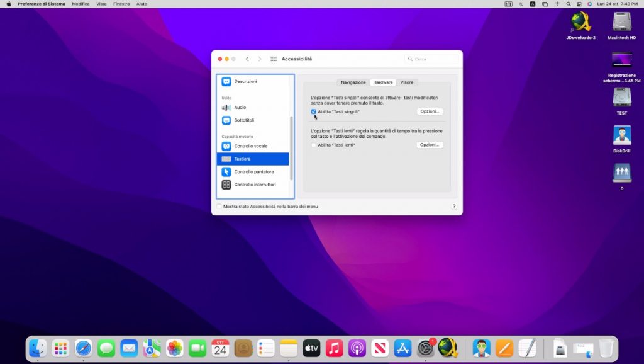
Task: Disable the "Tasti singoli" checkbox
Action: click(314, 111)
